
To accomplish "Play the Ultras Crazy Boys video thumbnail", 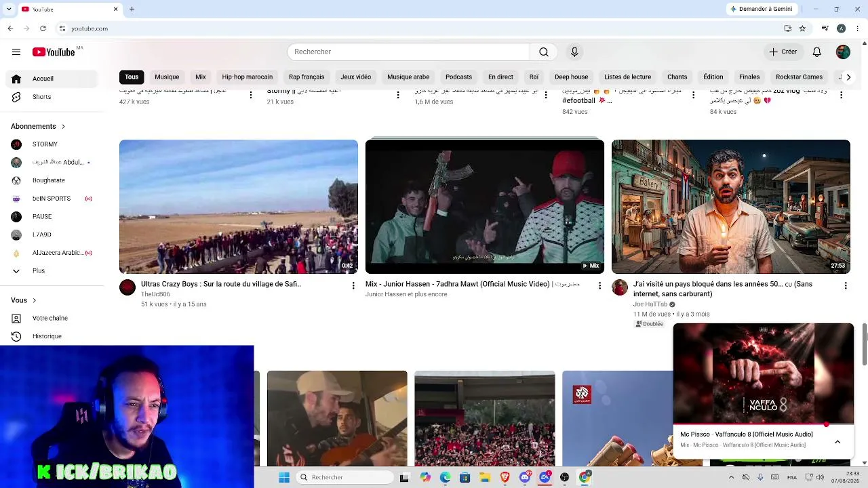I will [239, 207].
